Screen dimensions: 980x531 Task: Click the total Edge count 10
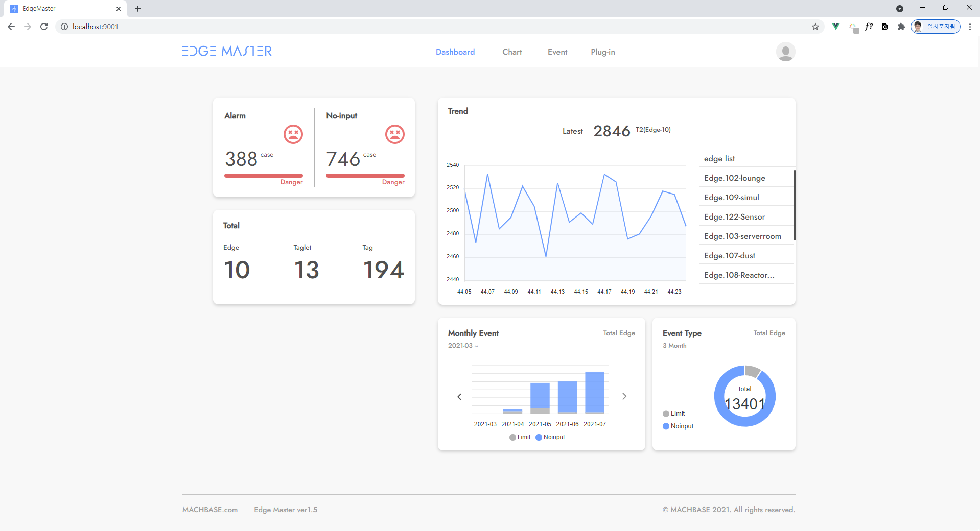237,270
